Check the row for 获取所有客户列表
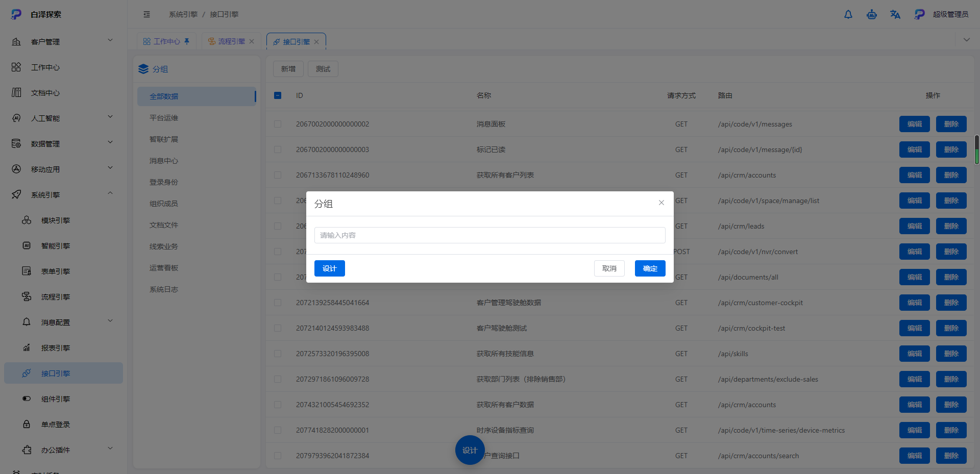The width and height of the screenshot is (980, 474). pos(278,175)
